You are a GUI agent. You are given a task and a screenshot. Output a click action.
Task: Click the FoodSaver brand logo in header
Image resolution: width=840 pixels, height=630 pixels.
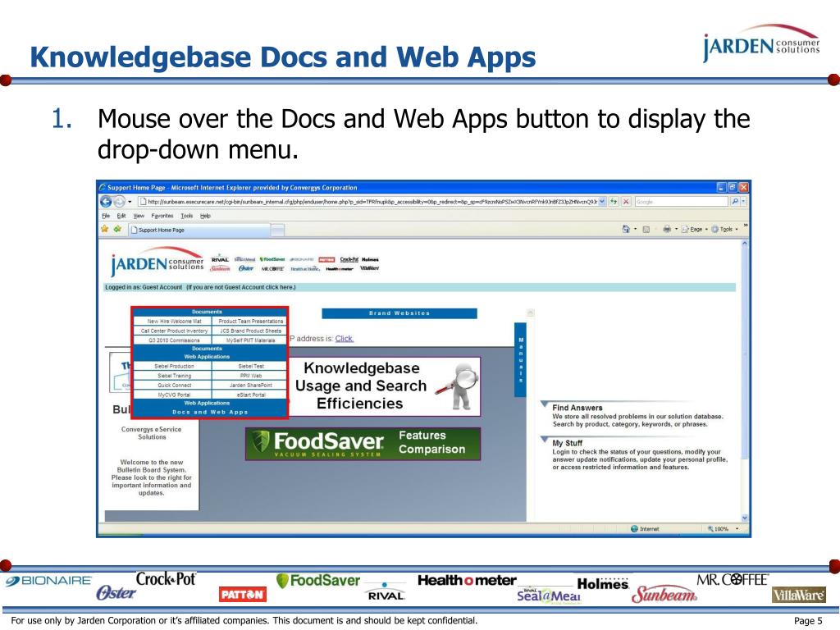pos(272,259)
